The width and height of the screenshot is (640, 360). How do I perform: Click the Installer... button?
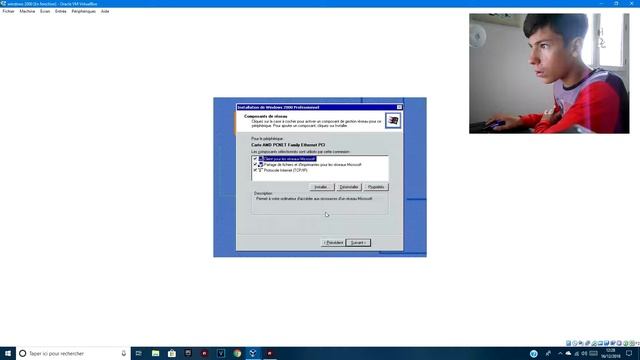322,187
